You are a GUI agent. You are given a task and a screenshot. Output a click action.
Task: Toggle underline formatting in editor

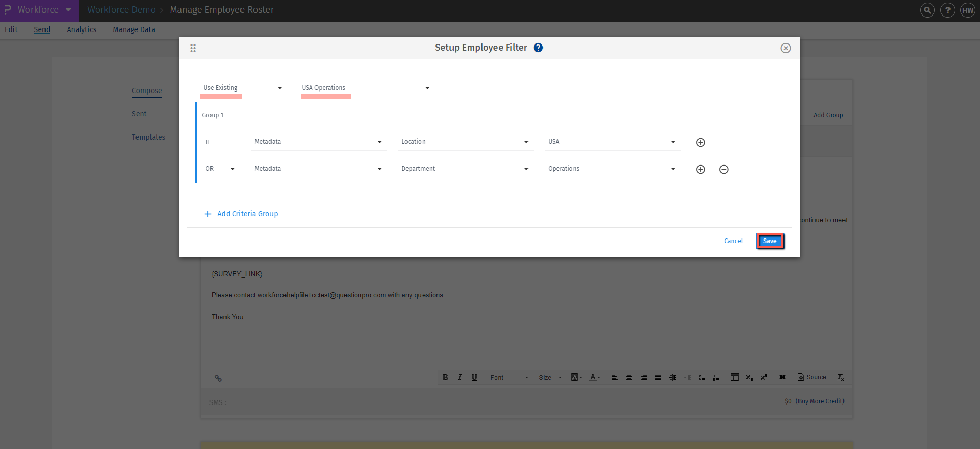(474, 377)
